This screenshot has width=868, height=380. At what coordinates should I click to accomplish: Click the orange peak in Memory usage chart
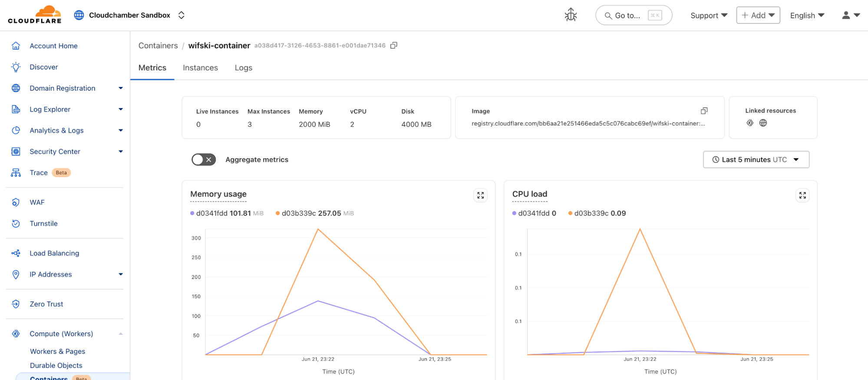tap(318, 229)
